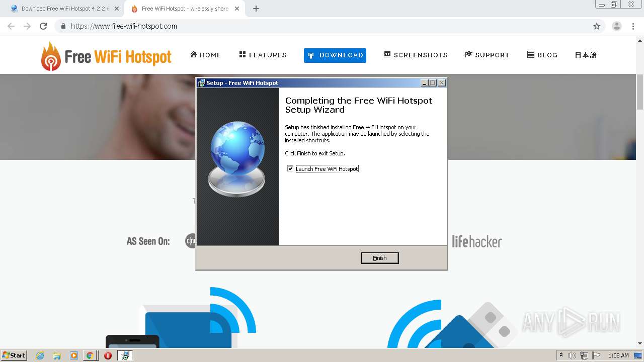Viewport: 644px width, 362px height.
Task: Open the HOME navigation item
Action: (x=205, y=55)
